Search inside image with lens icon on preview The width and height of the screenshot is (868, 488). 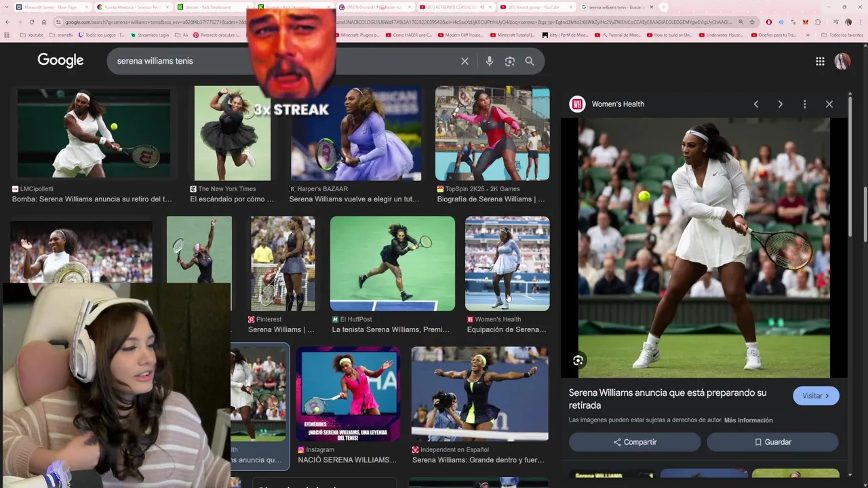pos(578,361)
